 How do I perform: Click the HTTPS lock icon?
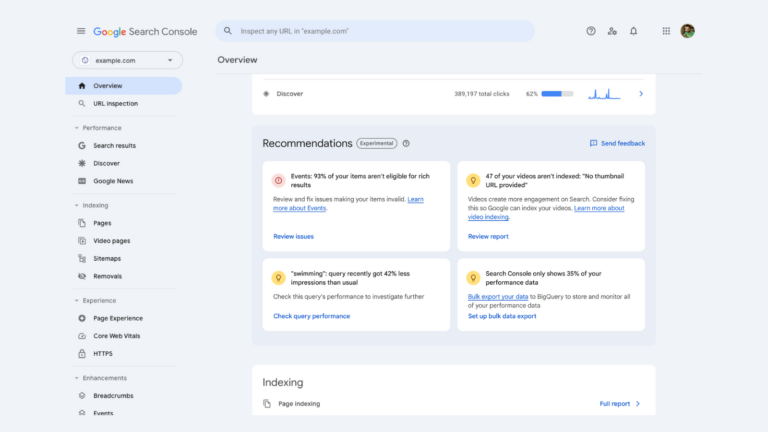point(82,353)
